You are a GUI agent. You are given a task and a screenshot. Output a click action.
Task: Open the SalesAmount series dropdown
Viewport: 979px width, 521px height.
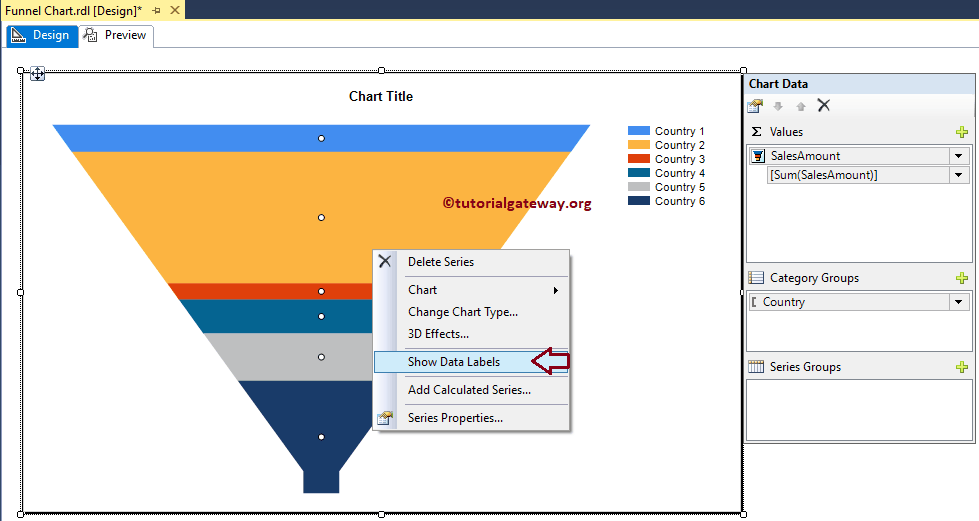pos(959,156)
